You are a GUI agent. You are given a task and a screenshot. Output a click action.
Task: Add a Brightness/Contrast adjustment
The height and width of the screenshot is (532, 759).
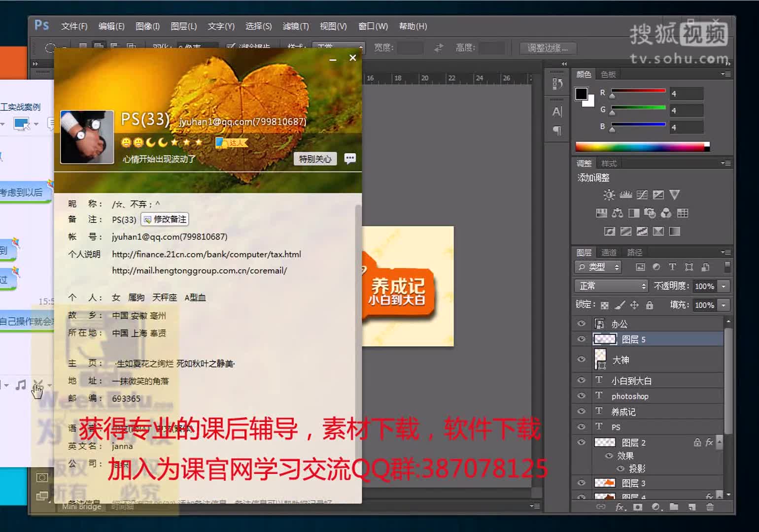(x=609, y=195)
